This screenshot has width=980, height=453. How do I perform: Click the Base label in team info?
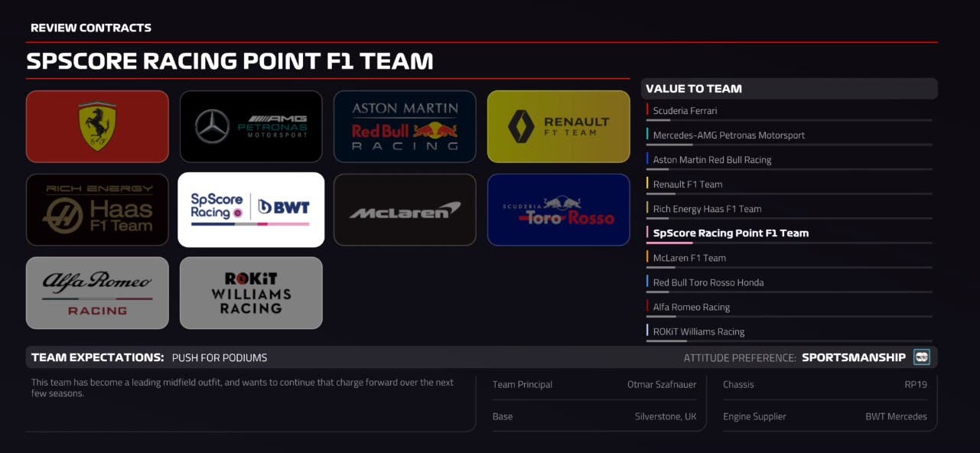(x=503, y=417)
